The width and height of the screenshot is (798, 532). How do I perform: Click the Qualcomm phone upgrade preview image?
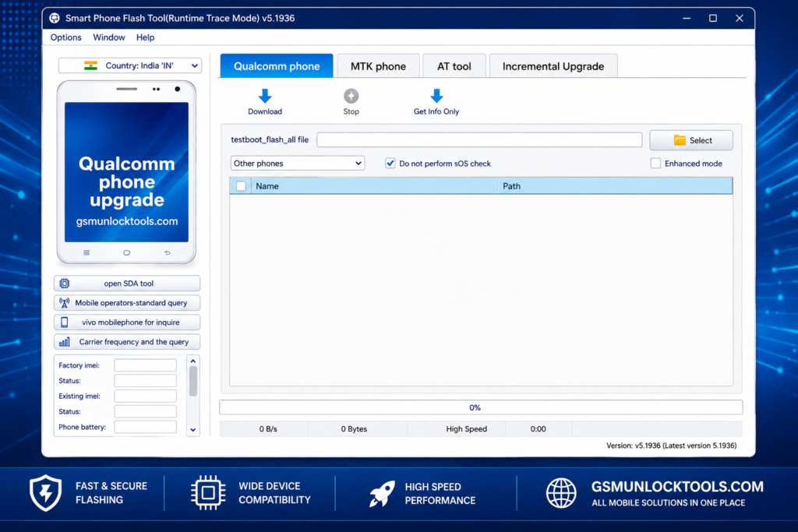click(127, 172)
